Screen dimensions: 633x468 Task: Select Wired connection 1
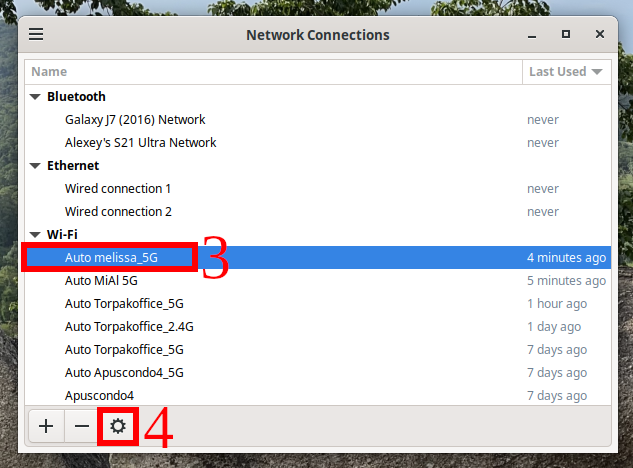tap(118, 189)
